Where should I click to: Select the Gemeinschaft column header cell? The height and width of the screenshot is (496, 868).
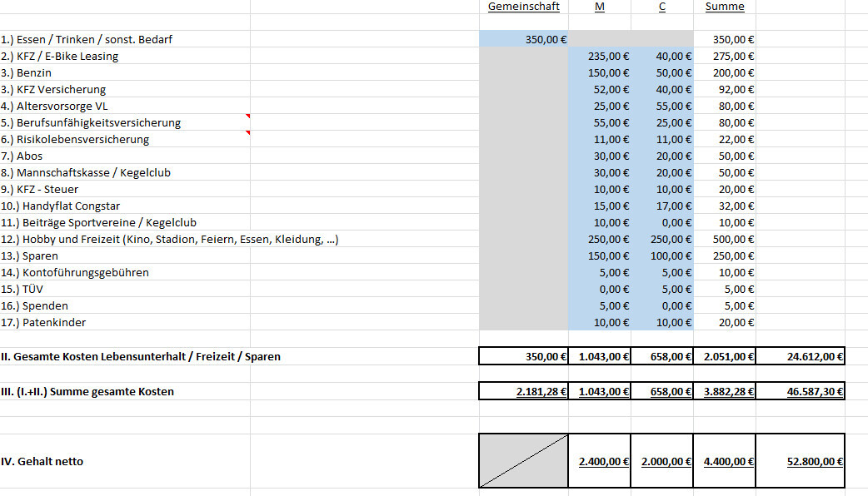523,7
